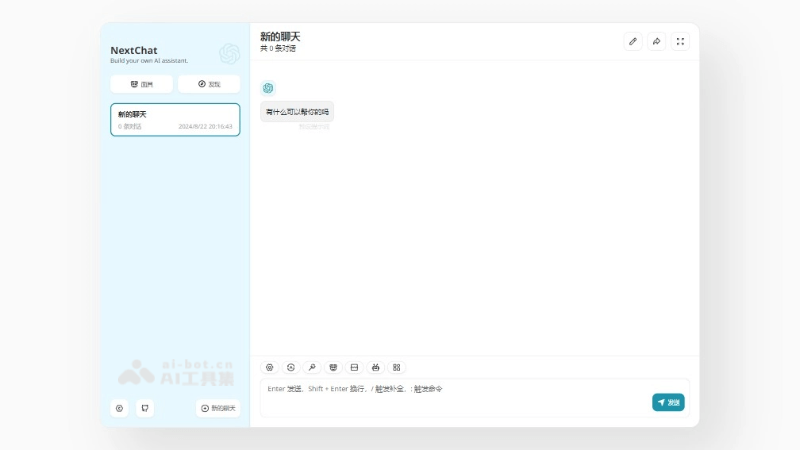Open model selector robot icon in chat toolbar

pos(375,367)
